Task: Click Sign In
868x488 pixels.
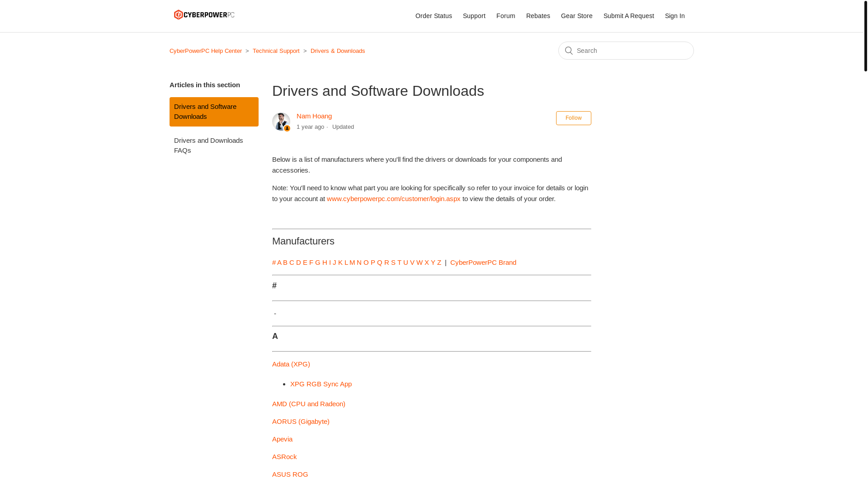Action: 675,16
